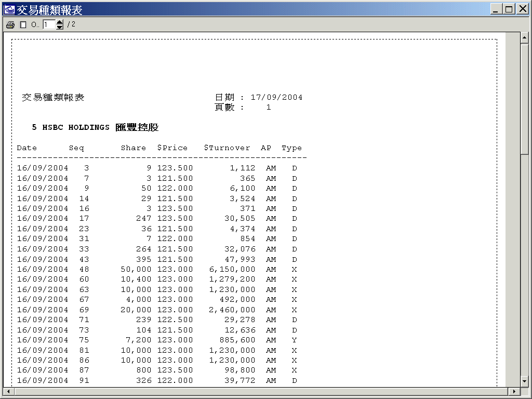Click price 122.500 in row 71
Viewport: 532px width, 399px height.
[x=175, y=320]
